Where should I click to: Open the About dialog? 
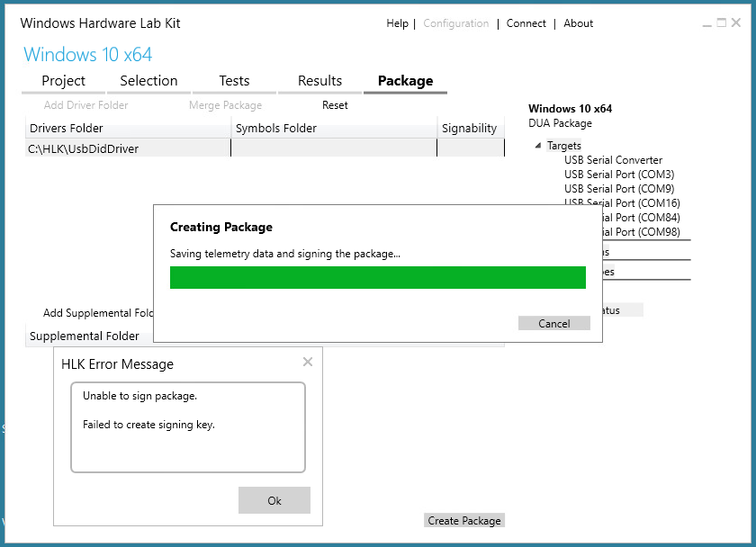coord(578,23)
